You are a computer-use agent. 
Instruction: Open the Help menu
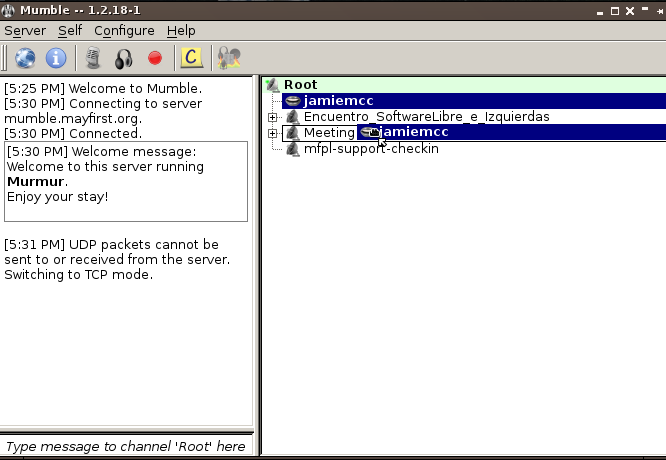pyautogui.click(x=181, y=31)
